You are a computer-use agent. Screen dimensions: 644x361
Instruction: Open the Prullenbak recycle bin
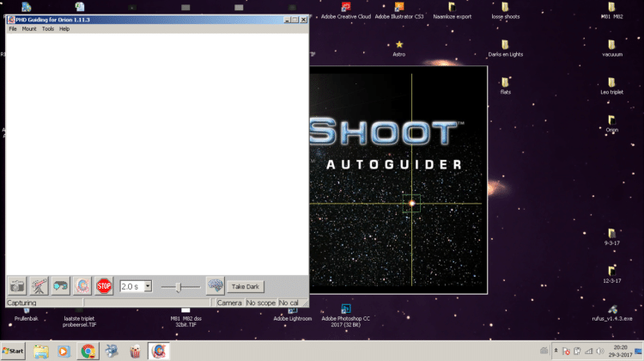click(27, 315)
